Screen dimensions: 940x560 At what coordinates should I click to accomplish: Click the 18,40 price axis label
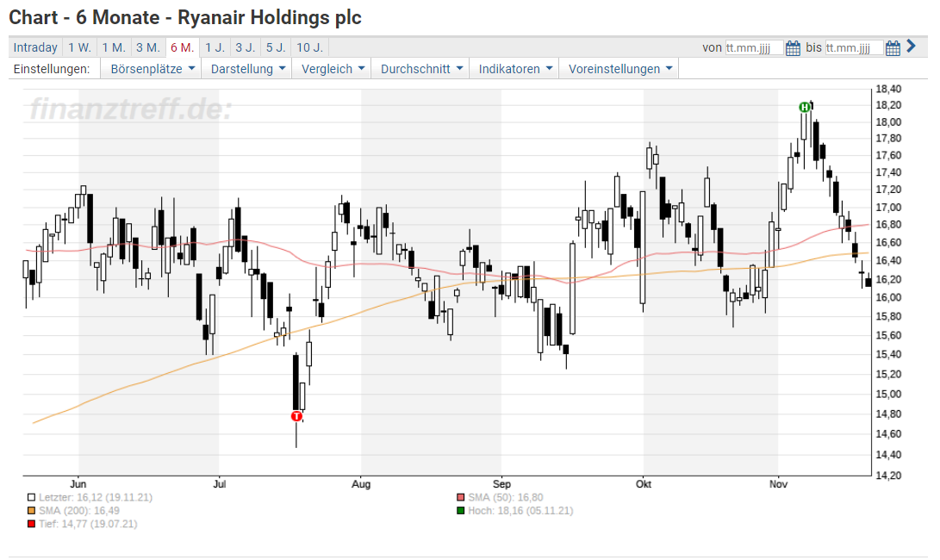pos(888,90)
